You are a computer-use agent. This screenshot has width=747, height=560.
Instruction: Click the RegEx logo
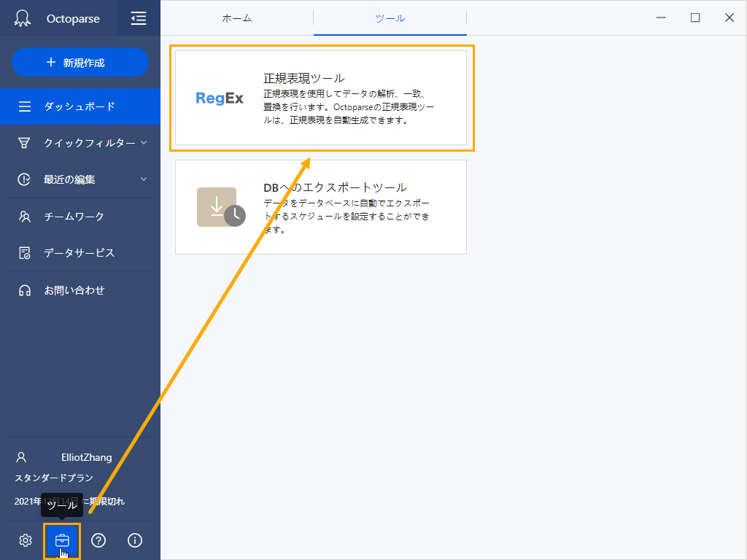(220, 98)
